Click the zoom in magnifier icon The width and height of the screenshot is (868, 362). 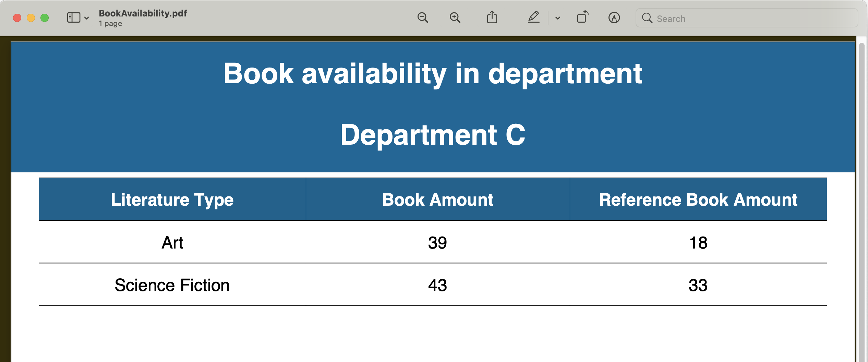tap(455, 17)
